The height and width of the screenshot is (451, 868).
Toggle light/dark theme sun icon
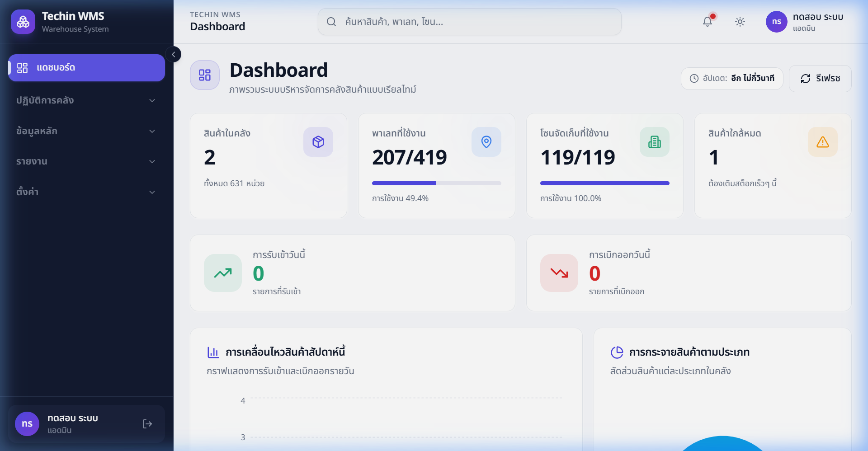click(740, 22)
